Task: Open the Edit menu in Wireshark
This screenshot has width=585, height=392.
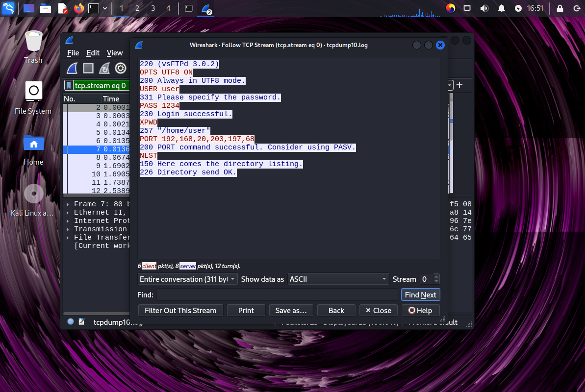Action: point(93,53)
